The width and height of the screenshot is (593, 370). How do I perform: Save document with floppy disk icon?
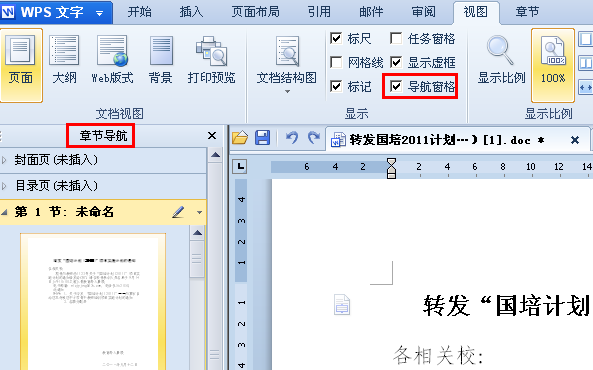click(x=262, y=138)
